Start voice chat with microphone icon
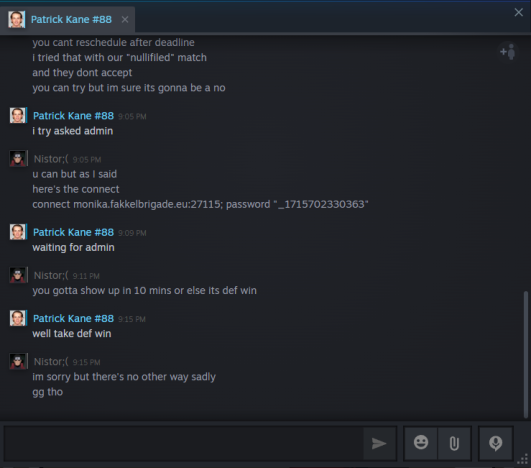The height and width of the screenshot is (468, 531). tap(495, 443)
